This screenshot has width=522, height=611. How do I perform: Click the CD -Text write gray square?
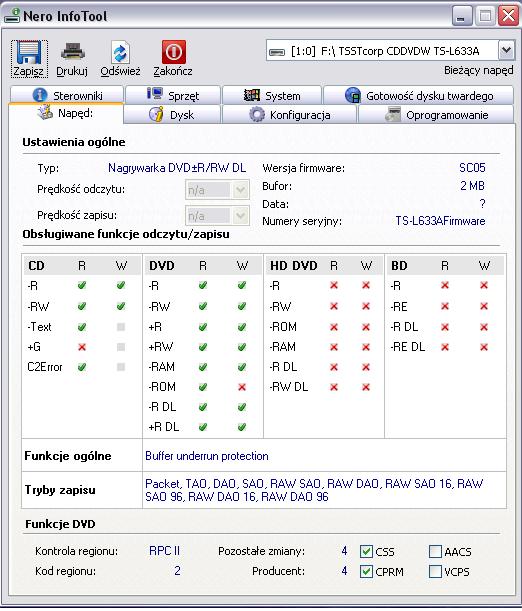(121, 327)
